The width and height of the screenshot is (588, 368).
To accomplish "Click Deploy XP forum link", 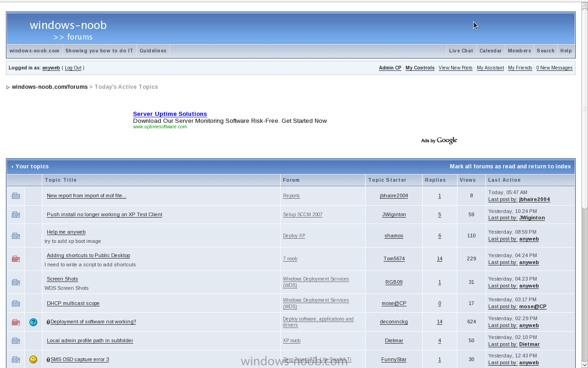I will click(294, 236).
